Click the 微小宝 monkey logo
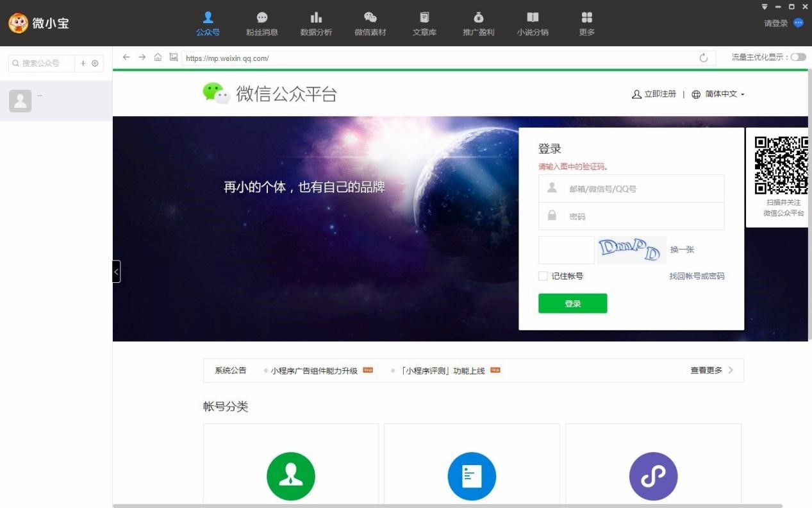 tap(18, 23)
